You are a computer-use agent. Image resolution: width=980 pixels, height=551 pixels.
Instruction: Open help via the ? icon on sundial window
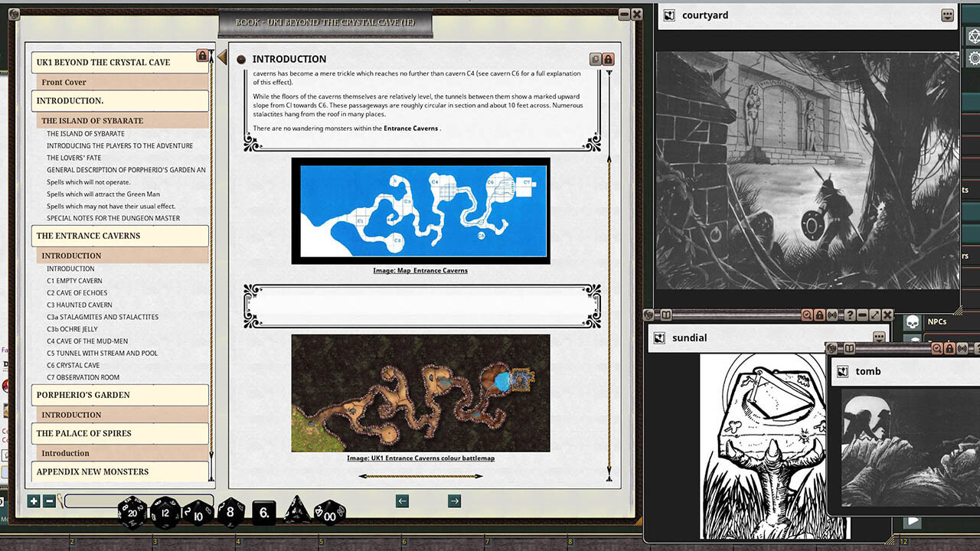850,315
